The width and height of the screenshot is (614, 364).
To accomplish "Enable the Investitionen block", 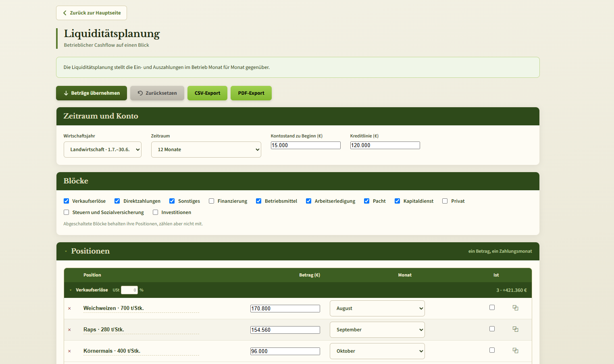I will pyautogui.click(x=155, y=212).
